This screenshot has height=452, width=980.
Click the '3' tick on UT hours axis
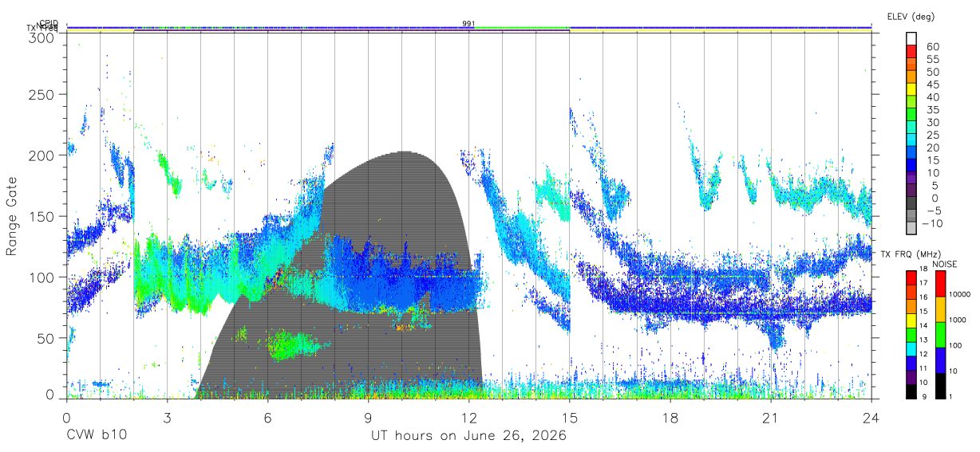pos(167,417)
